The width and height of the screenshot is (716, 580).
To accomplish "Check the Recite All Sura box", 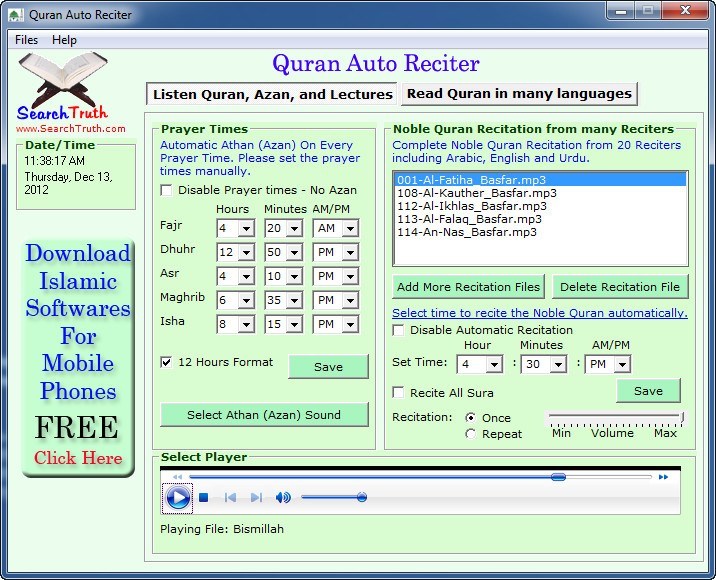I will (398, 393).
